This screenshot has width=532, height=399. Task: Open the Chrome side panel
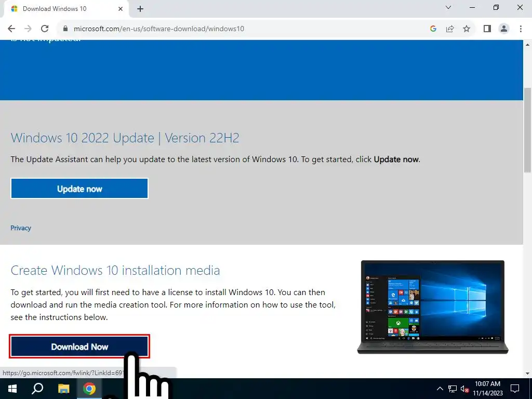487,29
